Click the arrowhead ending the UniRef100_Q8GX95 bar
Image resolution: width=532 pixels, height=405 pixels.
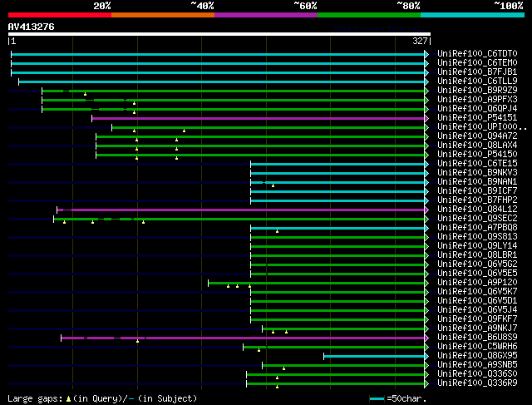pyautogui.click(x=426, y=356)
